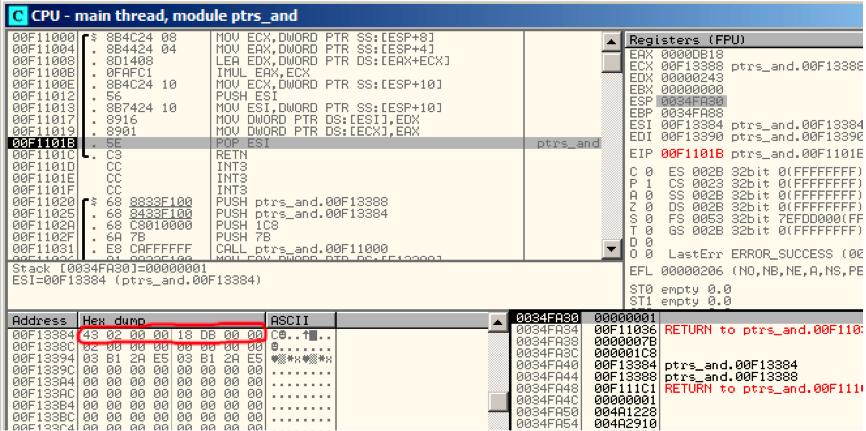Image resolution: width=866 pixels, height=431 pixels.
Task: Click disassembly scrollbar down arrow
Action: [611, 249]
